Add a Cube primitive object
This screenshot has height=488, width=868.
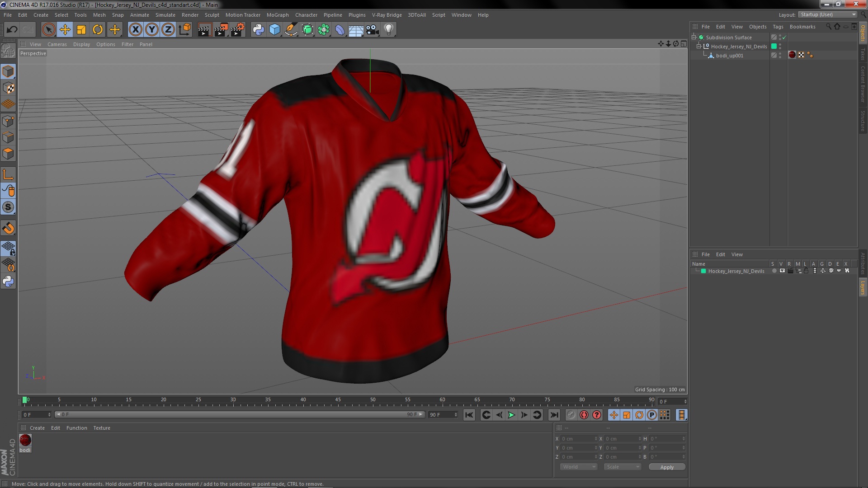pos(274,30)
